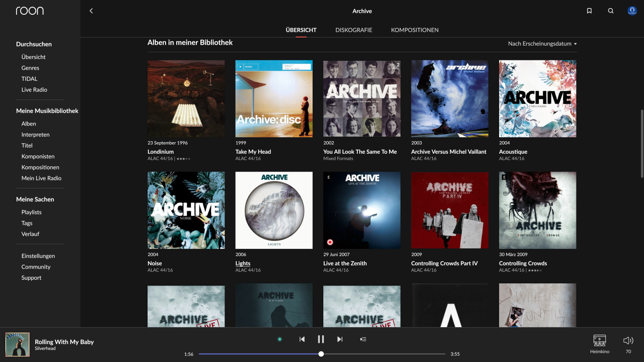The width and height of the screenshot is (644, 362).
Task: Open Tags in the sidebar
Action: [27, 223]
